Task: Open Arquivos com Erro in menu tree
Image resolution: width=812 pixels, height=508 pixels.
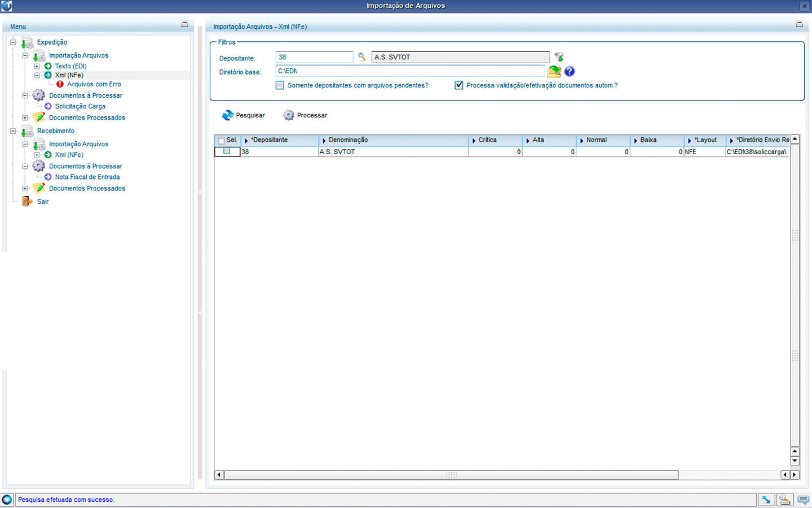Action: click(94, 84)
